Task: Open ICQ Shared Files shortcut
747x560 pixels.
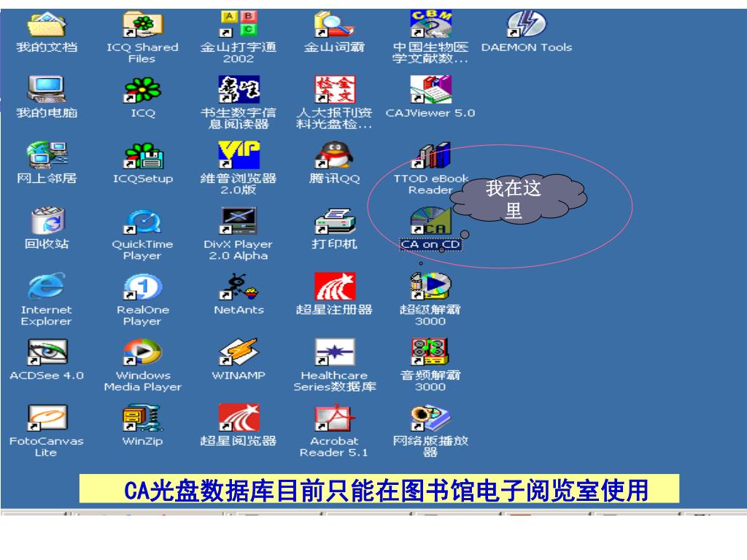Action: click(x=143, y=25)
